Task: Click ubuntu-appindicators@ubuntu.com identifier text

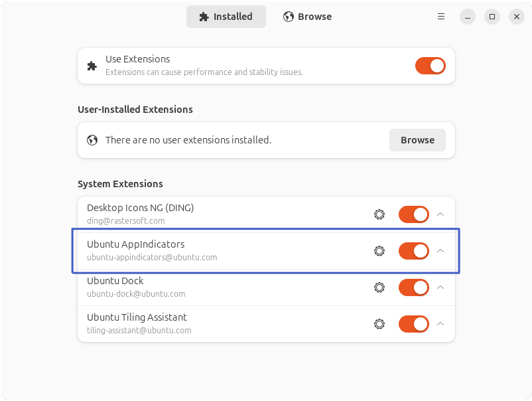Action: click(152, 258)
